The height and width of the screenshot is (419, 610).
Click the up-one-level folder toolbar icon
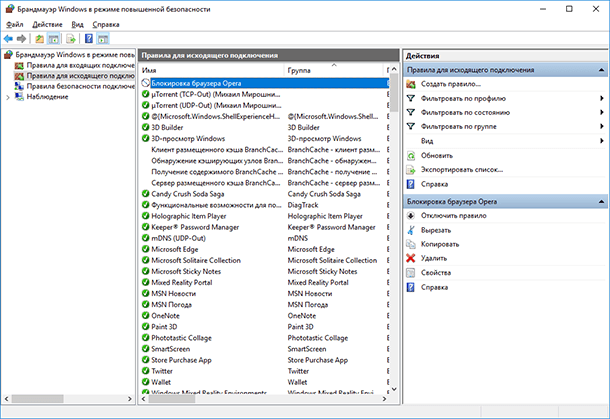40,39
